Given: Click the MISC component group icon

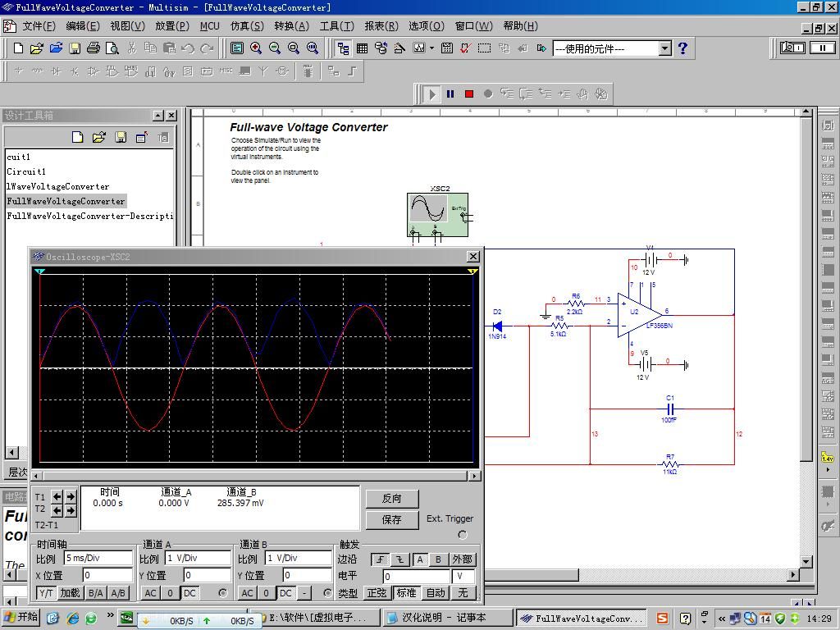Looking at the screenshot, I should (226, 71).
